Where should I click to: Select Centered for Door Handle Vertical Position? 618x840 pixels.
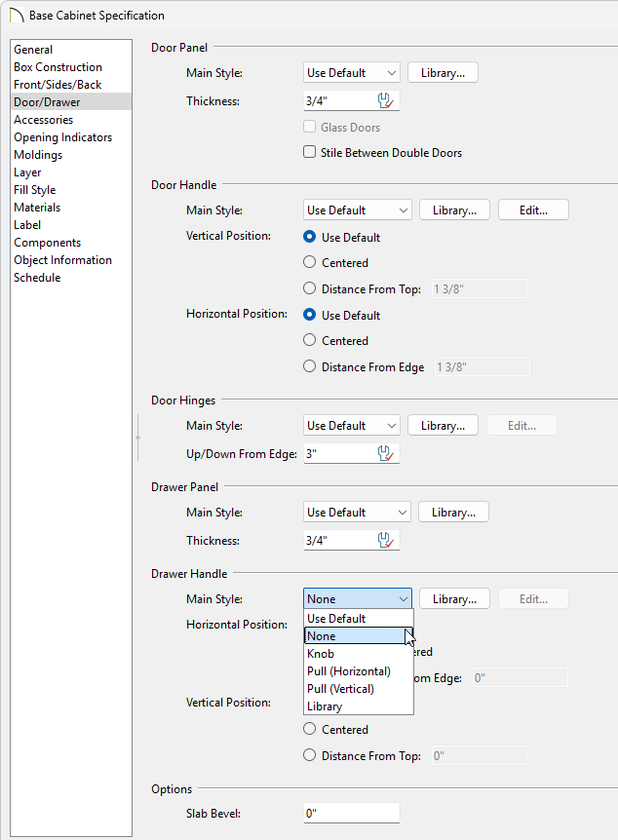click(310, 262)
